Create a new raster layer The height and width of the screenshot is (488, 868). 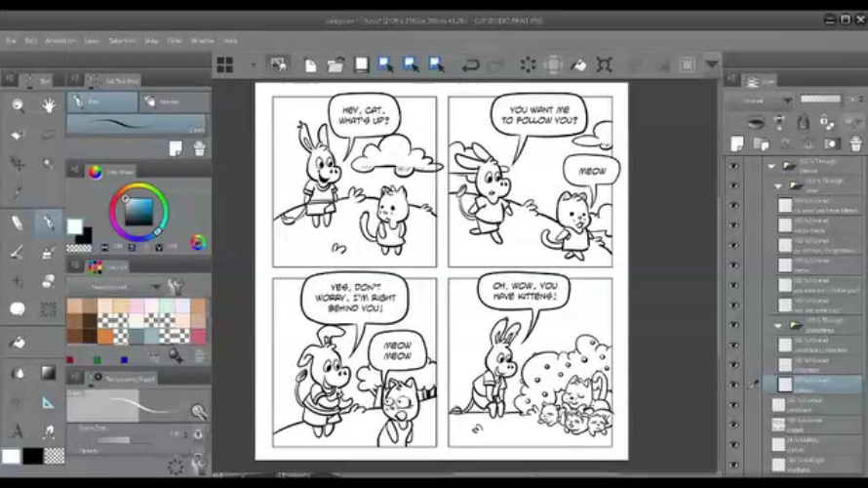click(x=736, y=144)
